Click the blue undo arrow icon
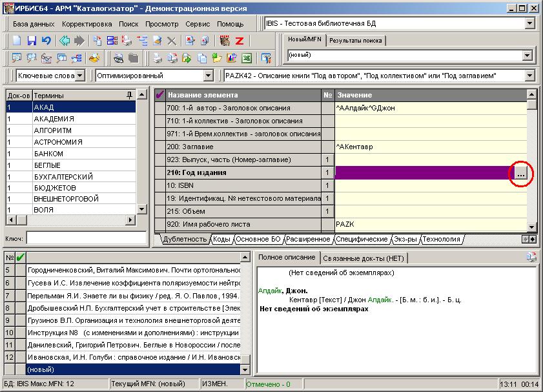Image resolution: width=543 pixels, height=392 pixels. pyautogui.click(x=45, y=41)
